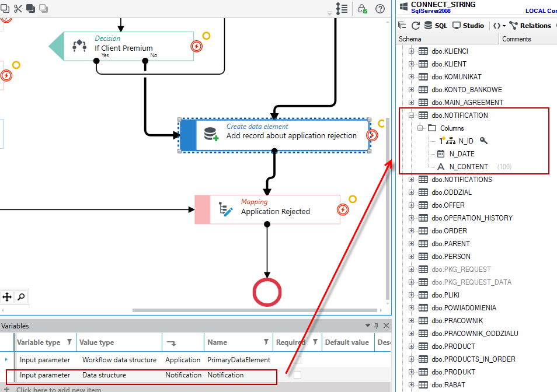The height and width of the screenshot is (392, 557).
Task: Click the Schema column header
Action: [x=448, y=39]
